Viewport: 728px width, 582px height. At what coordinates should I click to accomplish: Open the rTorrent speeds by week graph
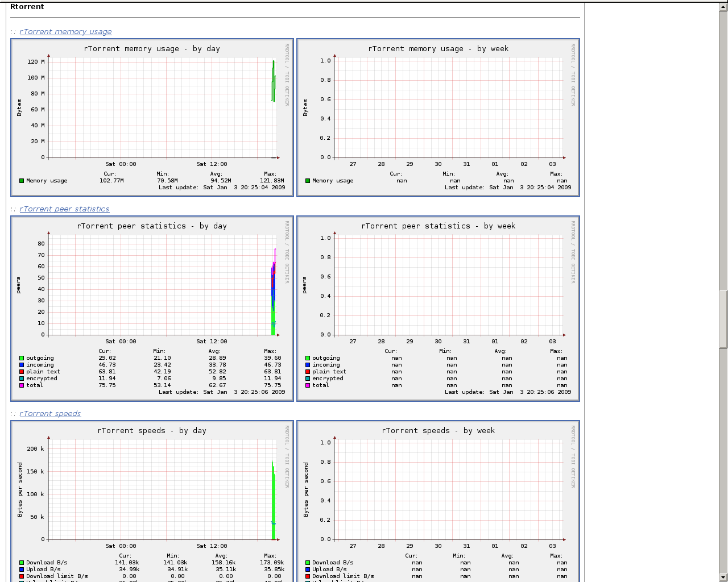[x=439, y=501]
